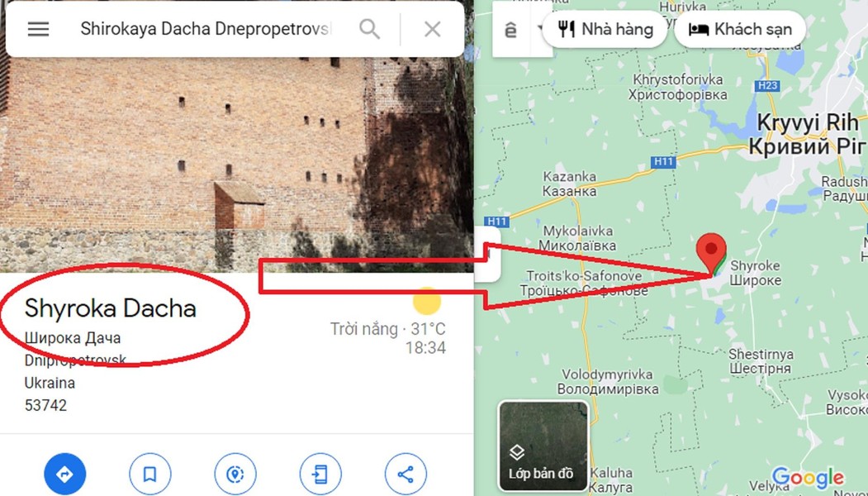Open the transit chip beside Nhà hàng
The width and height of the screenshot is (868, 496).
(x=517, y=29)
